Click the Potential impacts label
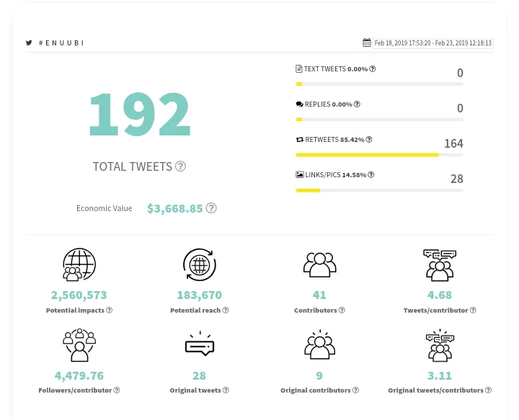This screenshot has width=519, height=420. click(x=75, y=310)
